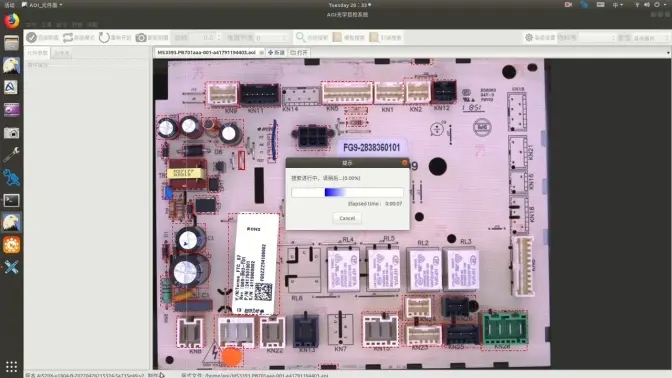The width and height of the screenshot is (672, 378).
Task: Click 活动 Activities in the top bar
Action: coord(9,5)
